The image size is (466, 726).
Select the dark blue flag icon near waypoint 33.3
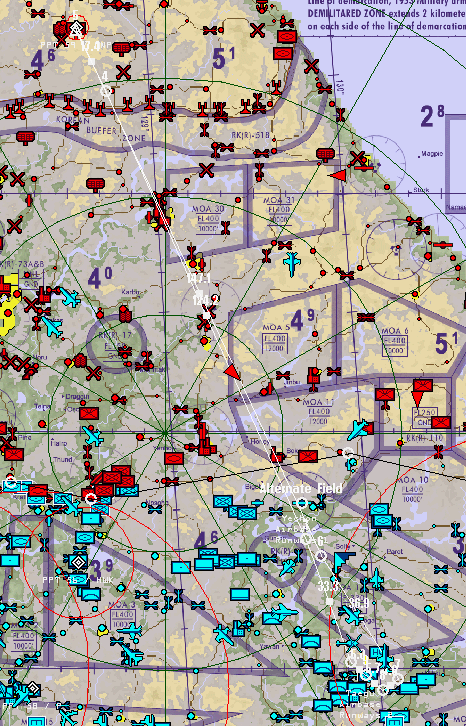(x=343, y=563)
